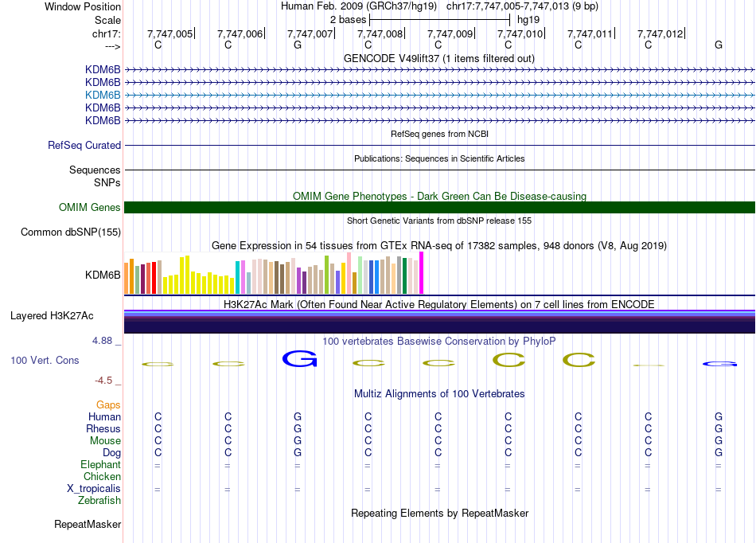
Task: Open the GTEx Gene Expression track title
Action: click(x=439, y=245)
